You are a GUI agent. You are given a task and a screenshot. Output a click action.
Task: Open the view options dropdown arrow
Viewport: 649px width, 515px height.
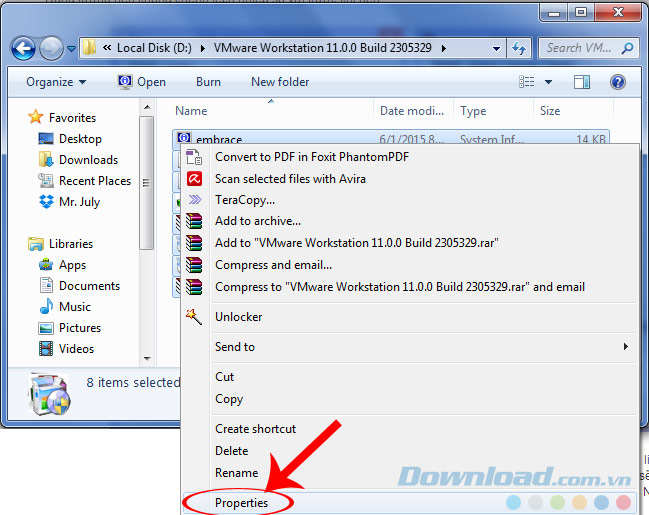[x=548, y=82]
